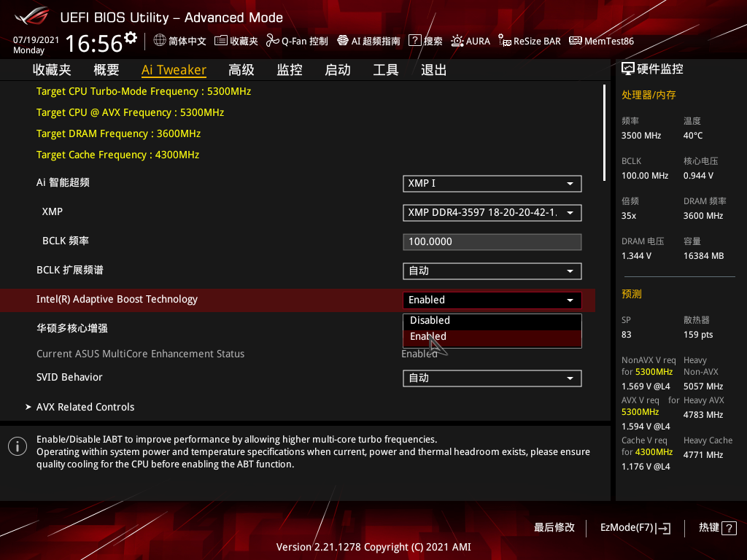Click 最后修改 last modified button

554,528
